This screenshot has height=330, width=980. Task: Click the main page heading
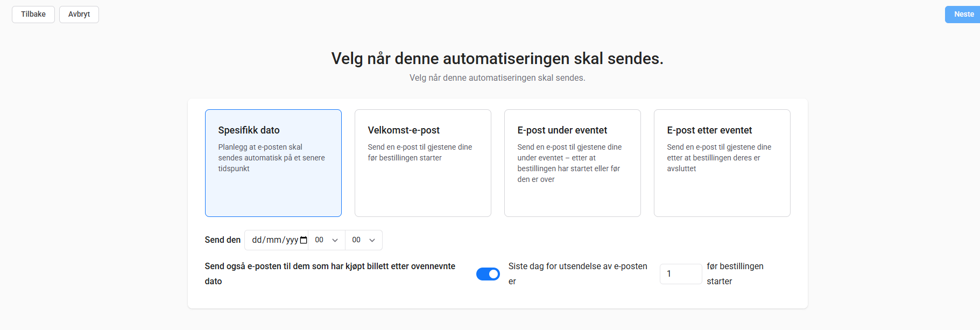click(x=497, y=59)
